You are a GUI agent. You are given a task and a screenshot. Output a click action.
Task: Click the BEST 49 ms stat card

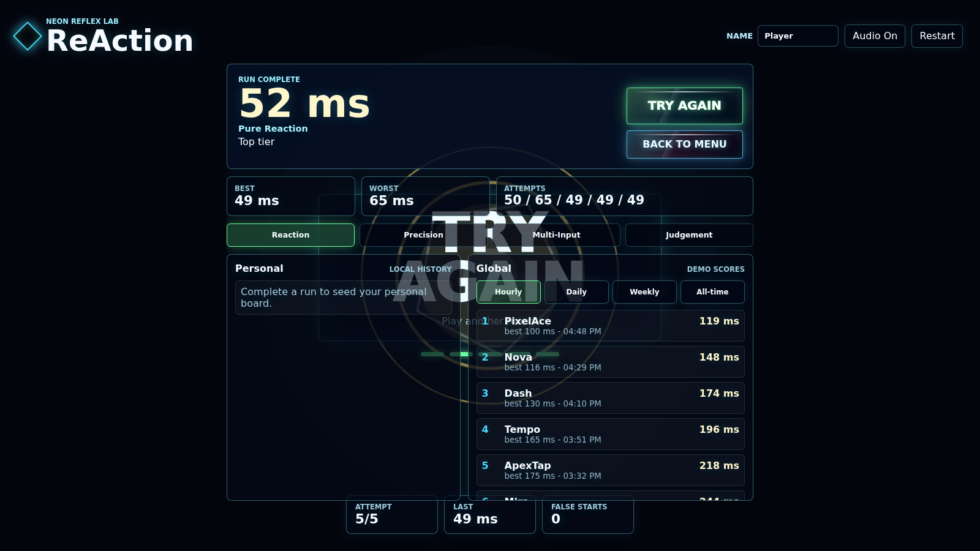coord(291,196)
